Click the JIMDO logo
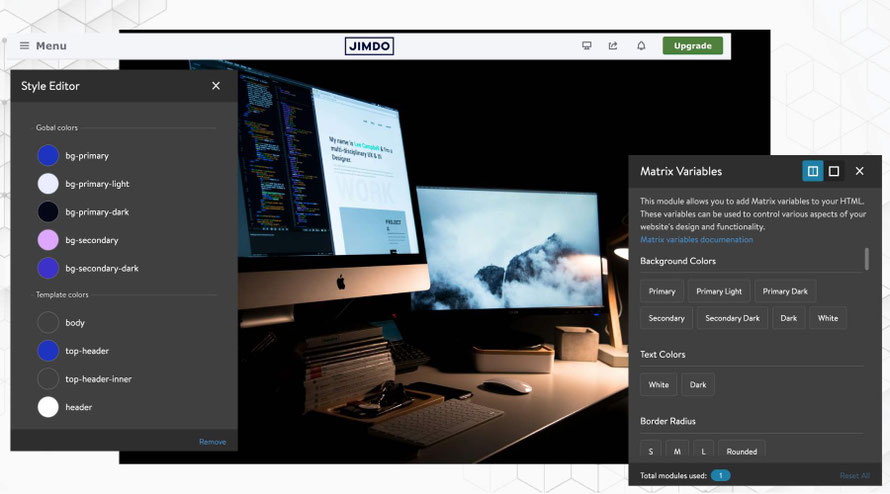This screenshot has width=890, height=494. point(369,46)
